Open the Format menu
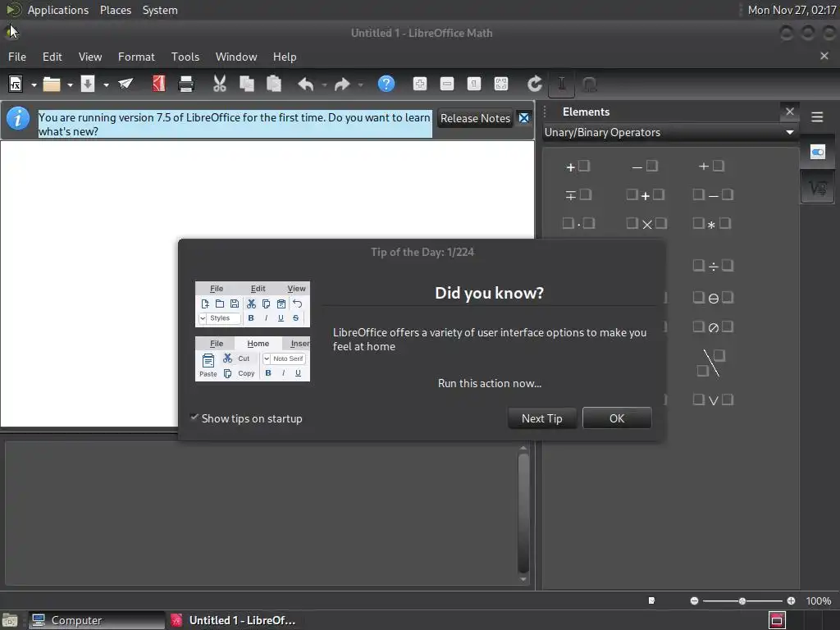The height and width of the screenshot is (630, 840). [x=136, y=57]
